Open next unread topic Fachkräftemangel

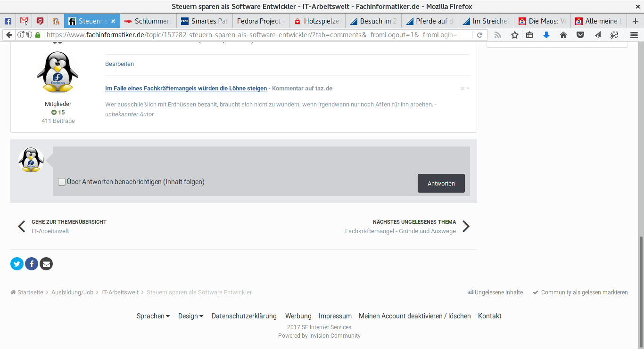400,227
